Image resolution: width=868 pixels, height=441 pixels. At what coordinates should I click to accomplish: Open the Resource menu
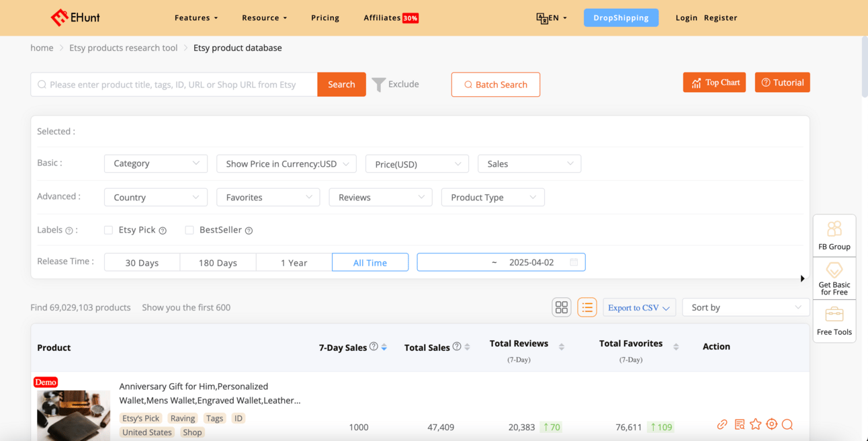(x=265, y=18)
